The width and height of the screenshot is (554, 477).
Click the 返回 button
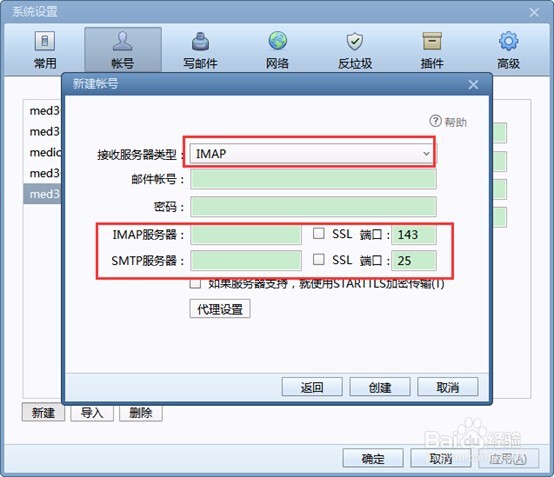312,387
